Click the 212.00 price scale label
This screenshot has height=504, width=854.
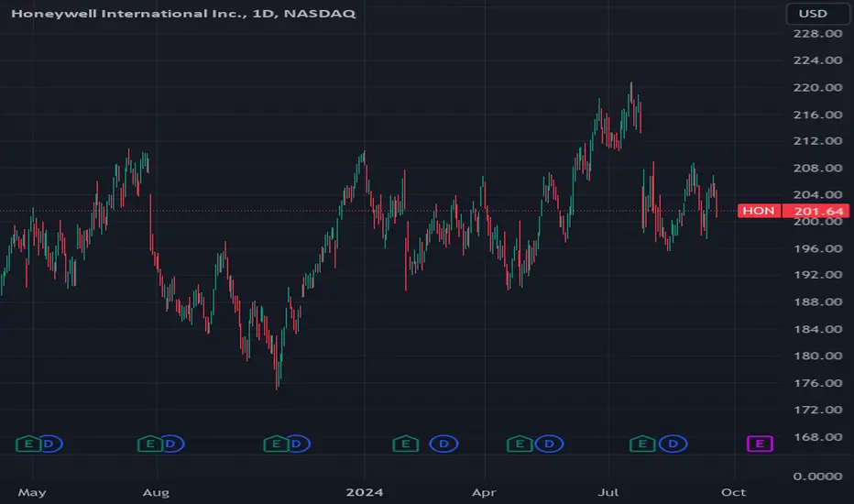pyautogui.click(x=817, y=141)
